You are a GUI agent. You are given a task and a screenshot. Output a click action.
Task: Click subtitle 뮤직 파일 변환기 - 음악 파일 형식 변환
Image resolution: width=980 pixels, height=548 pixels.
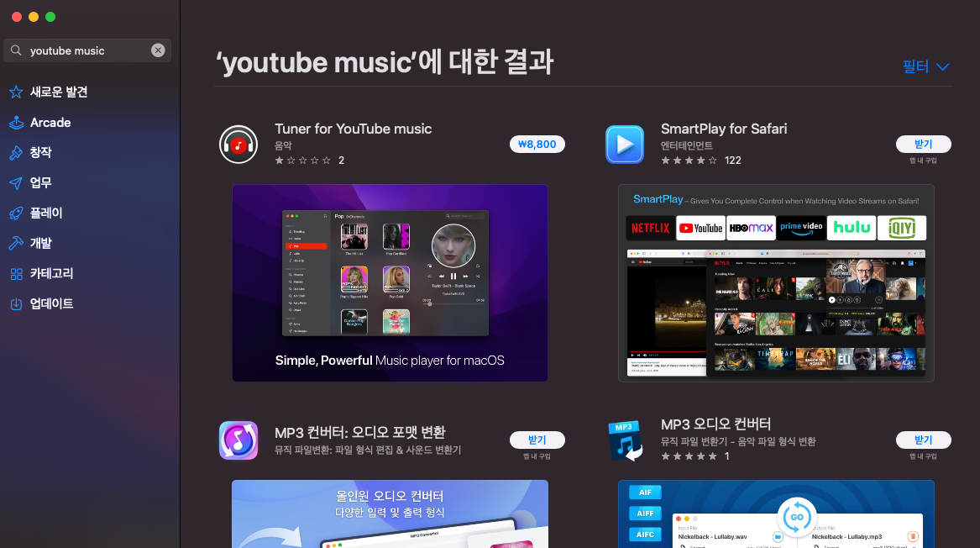click(x=738, y=441)
